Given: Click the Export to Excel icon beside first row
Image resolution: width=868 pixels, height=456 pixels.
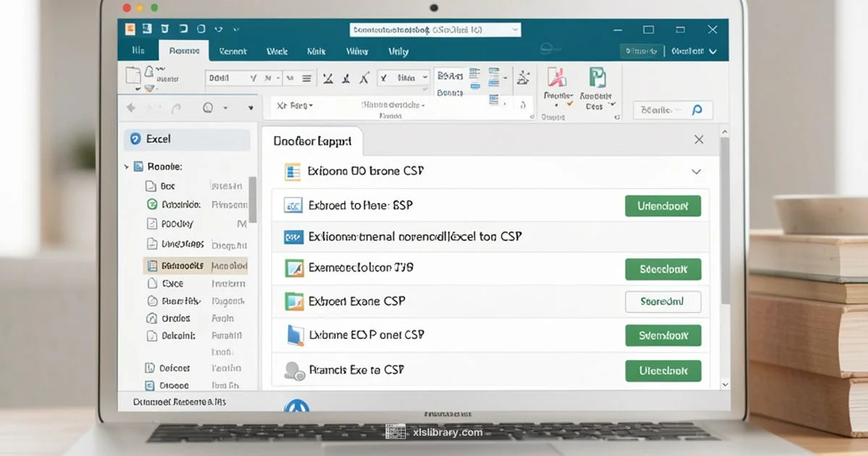Looking at the screenshot, I should [293, 205].
